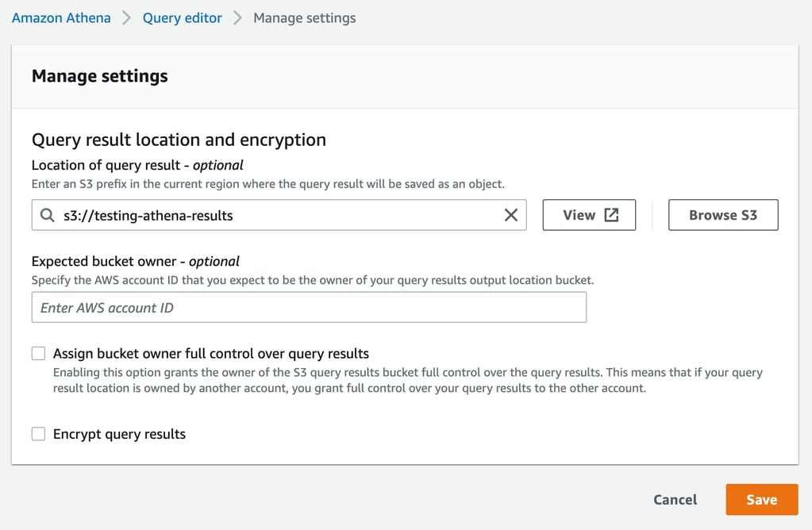Click the Enter AWS account ID field
The width and height of the screenshot is (812, 530).
309,307
